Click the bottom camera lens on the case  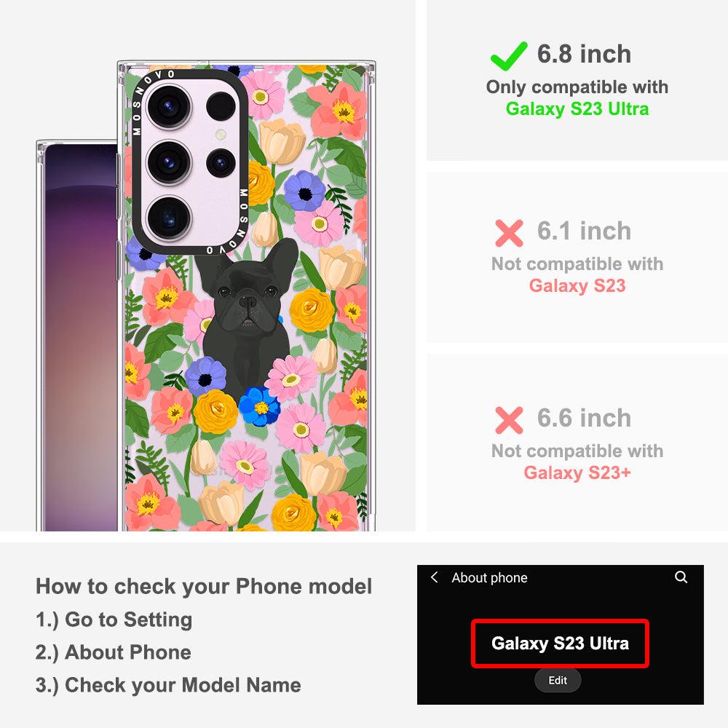pos(169,218)
